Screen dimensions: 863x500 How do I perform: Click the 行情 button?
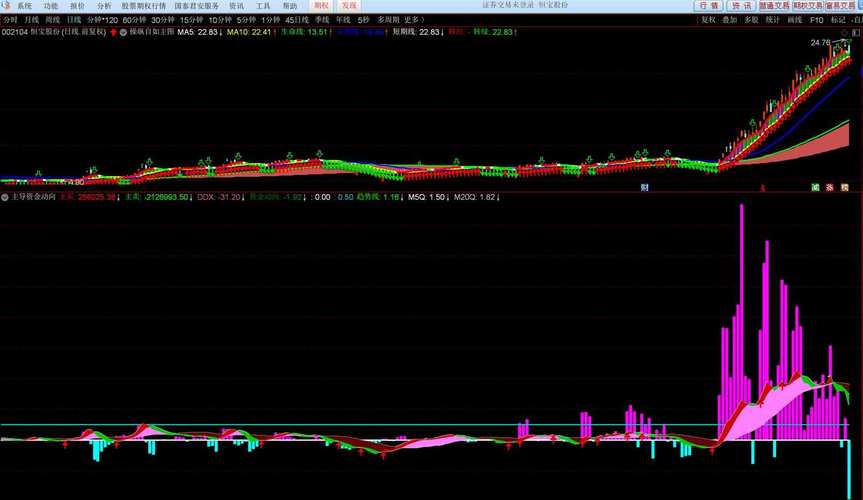tap(708, 5)
